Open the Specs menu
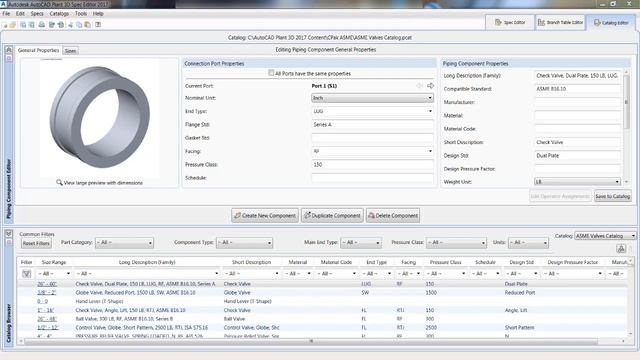Image resolution: width=640 pixels, height=360 pixels. point(37,13)
